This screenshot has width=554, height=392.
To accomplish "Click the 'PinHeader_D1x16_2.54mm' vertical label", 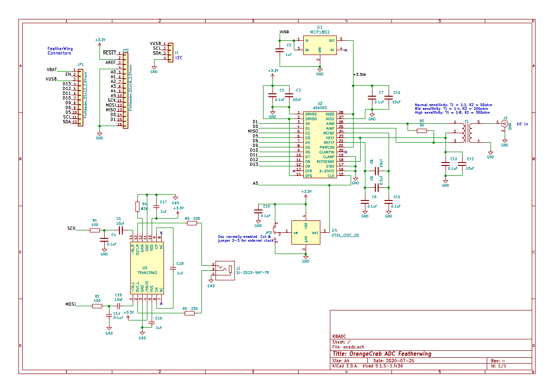I will click(x=130, y=88).
